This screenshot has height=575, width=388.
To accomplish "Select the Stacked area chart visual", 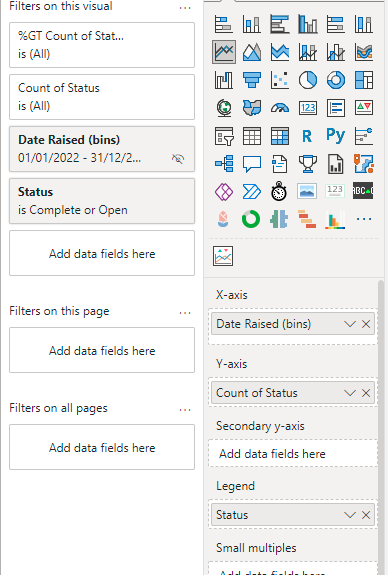I will pos(279,52).
